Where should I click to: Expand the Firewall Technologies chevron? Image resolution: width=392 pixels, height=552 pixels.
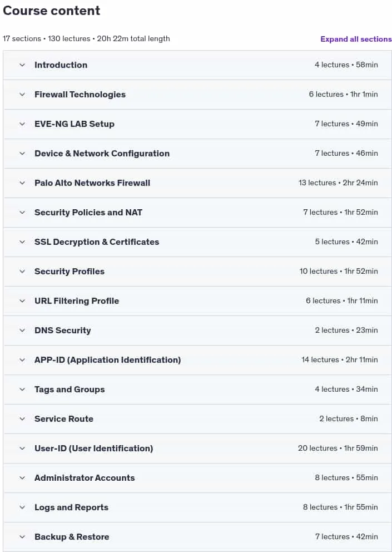(x=22, y=95)
